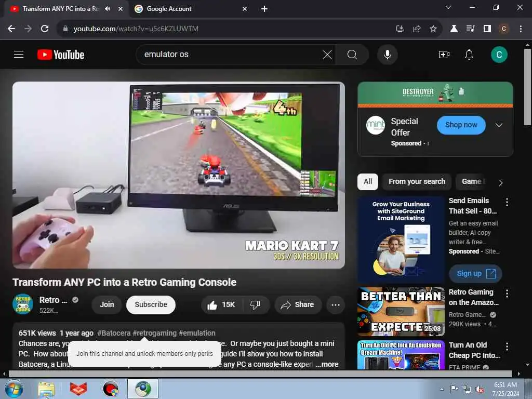Open the Create video icon

(444, 54)
